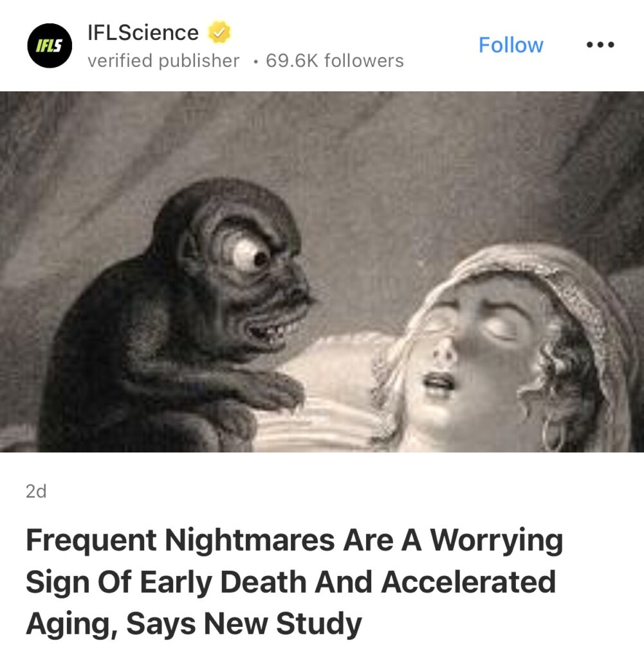The width and height of the screenshot is (644, 659).
Task: Click the word 'Accelerated' in headline
Action: click(468, 582)
